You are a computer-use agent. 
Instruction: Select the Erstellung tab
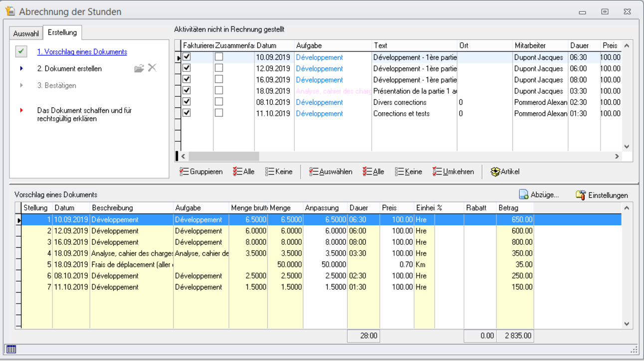[x=62, y=32]
